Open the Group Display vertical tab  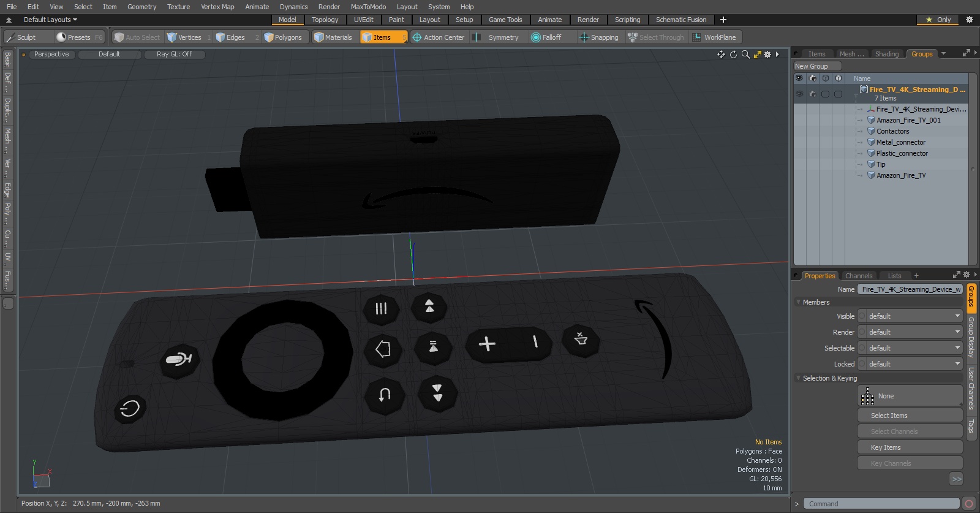[x=971, y=337]
